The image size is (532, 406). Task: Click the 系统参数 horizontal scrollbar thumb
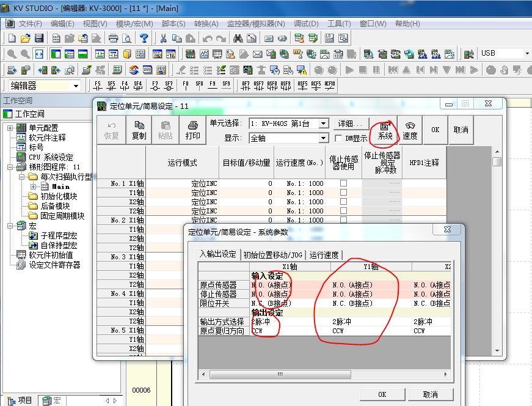tap(280, 374)
